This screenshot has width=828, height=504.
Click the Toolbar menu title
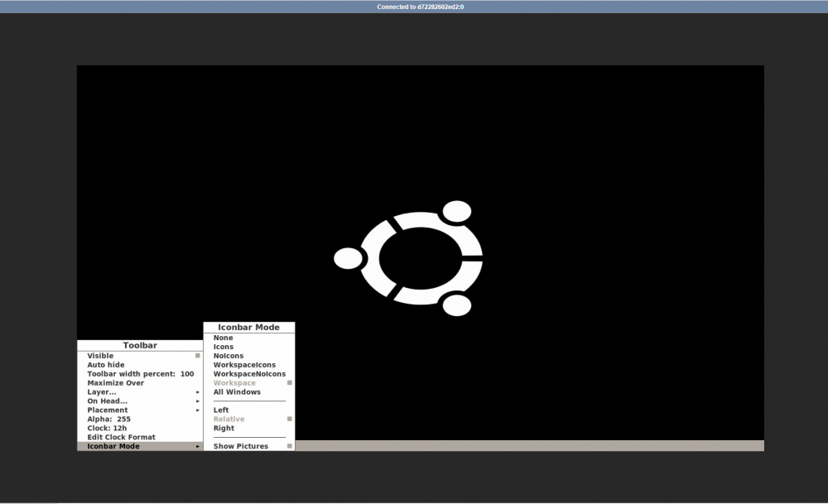tap(140, 345)
